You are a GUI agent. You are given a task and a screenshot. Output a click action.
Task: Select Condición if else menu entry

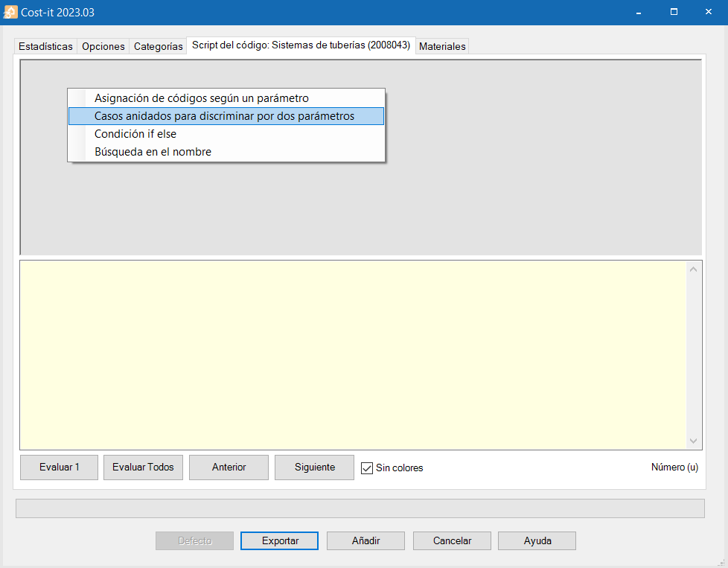(x=226, y=134)
